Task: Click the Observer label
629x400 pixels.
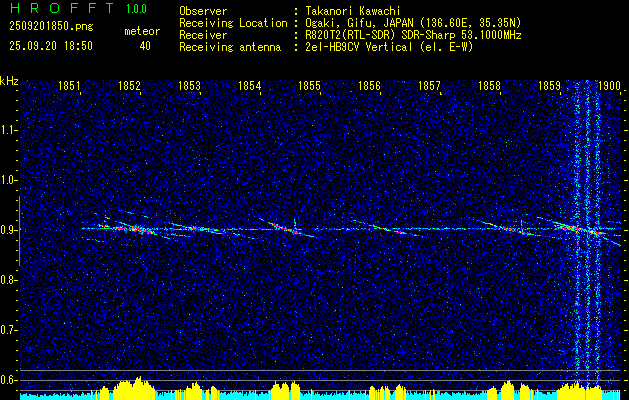Action: tap(203, 11)
